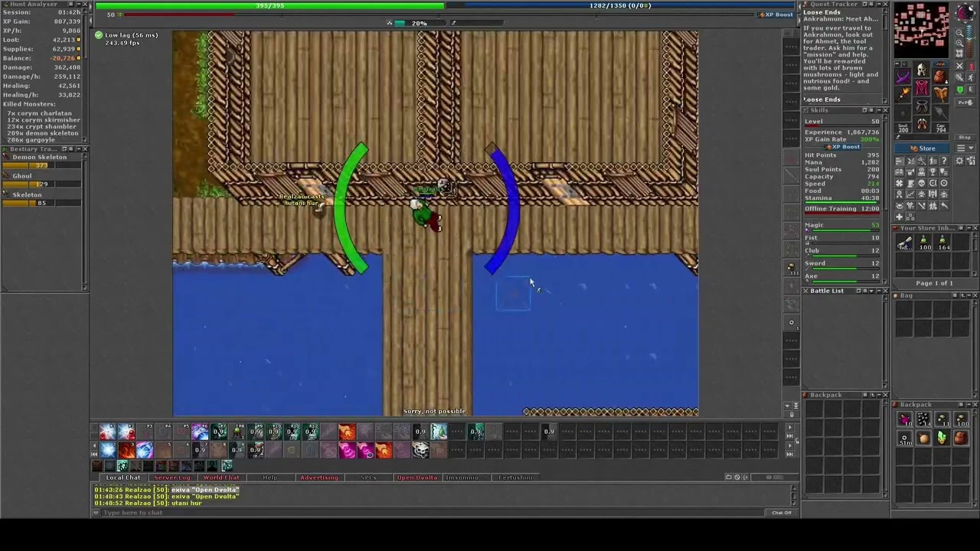
Task: Click the plus icon in the sidebar grid
Action: pos(900,217)
